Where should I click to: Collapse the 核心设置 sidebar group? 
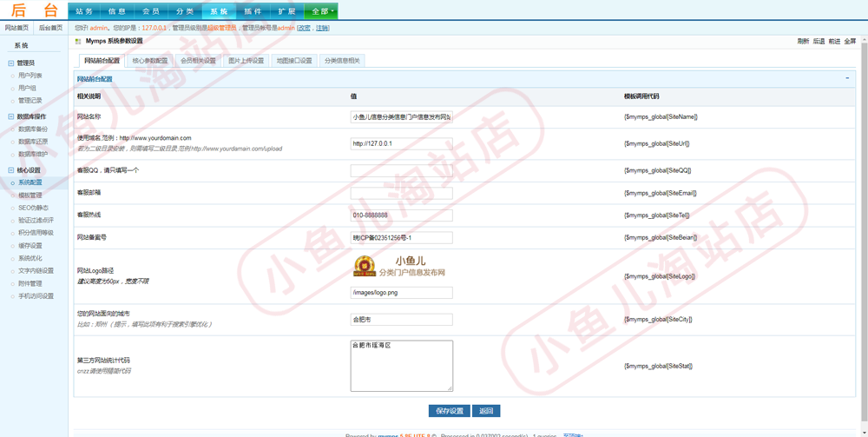[11, 170]
